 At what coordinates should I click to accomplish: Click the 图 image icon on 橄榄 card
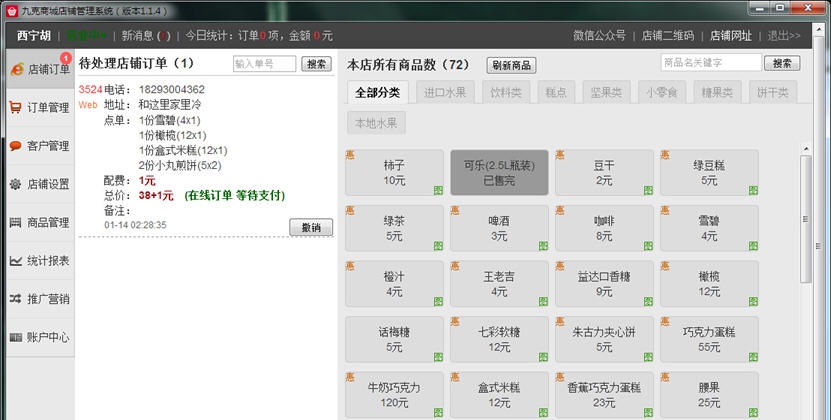pyautogui.click(x=753, y=302)
